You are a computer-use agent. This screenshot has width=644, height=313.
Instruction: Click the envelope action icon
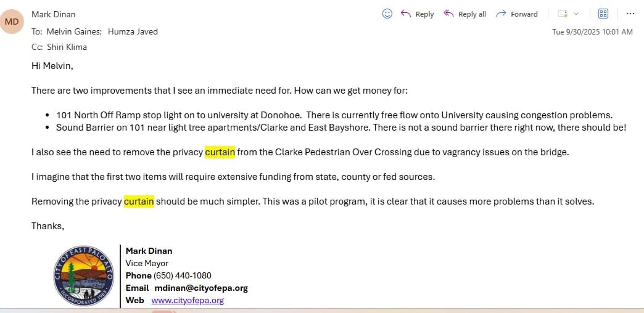click(x=562, y=14)
